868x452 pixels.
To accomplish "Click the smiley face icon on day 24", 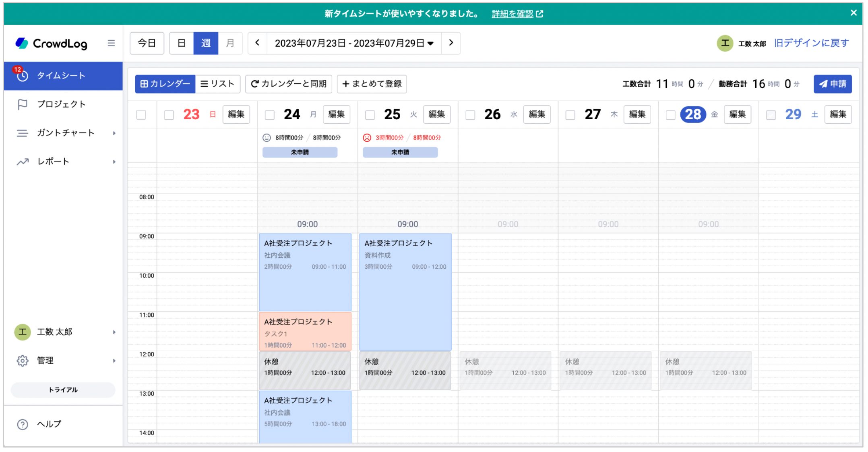I will pyautogui.click(x=267, y=138).
